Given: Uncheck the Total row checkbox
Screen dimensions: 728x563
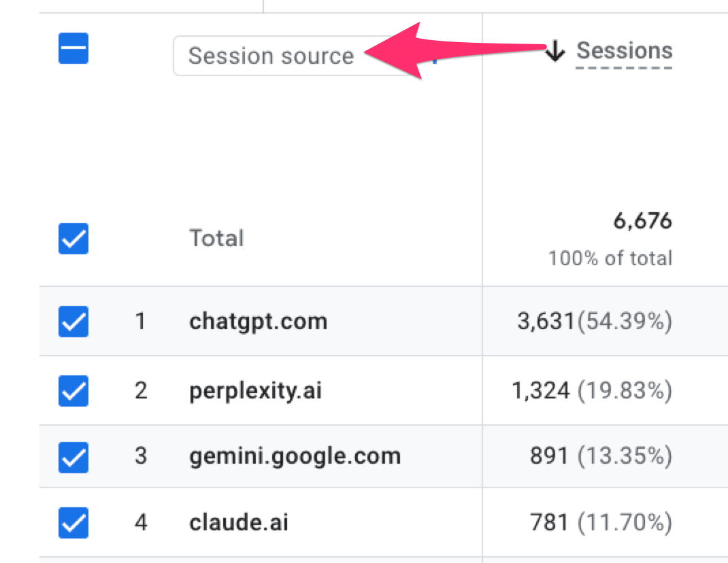Looking at the screenshot, I should pyautogui.click(x=73, y=239).
